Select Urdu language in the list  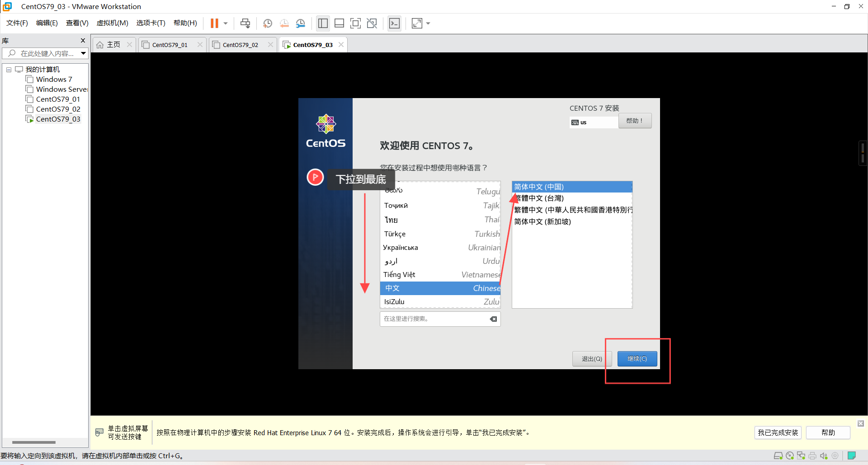(440, 261)
